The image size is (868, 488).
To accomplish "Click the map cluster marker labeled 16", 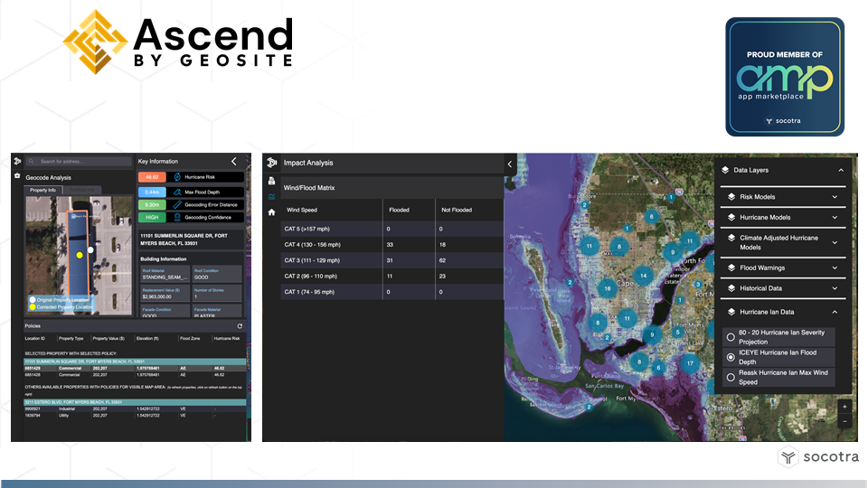I will [608, 288].
